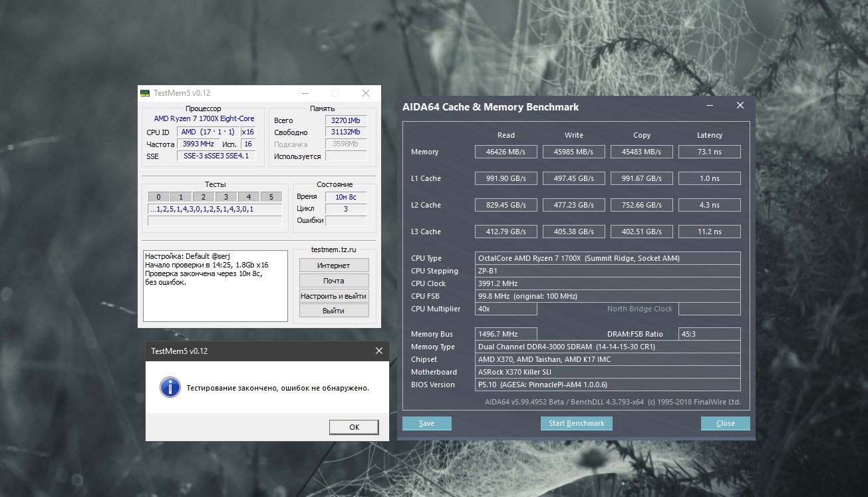
Task: Click the x16 thread count field
Action: pos(248,132)
